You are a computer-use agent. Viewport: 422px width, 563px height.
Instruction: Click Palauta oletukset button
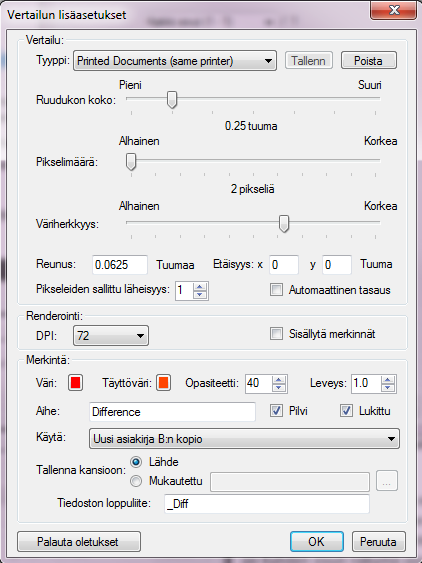point(79,541)
